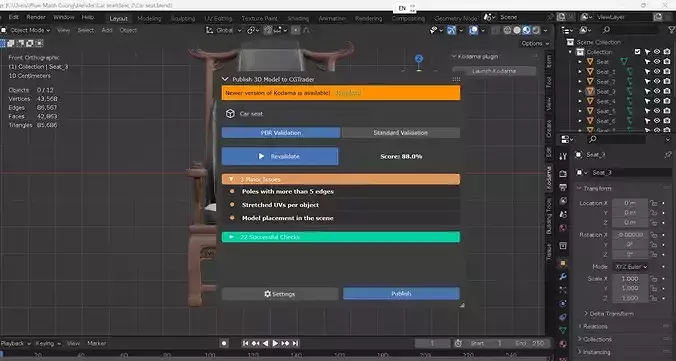
Task: Open the View Layer properties tab icon
Action: (563, 201)
